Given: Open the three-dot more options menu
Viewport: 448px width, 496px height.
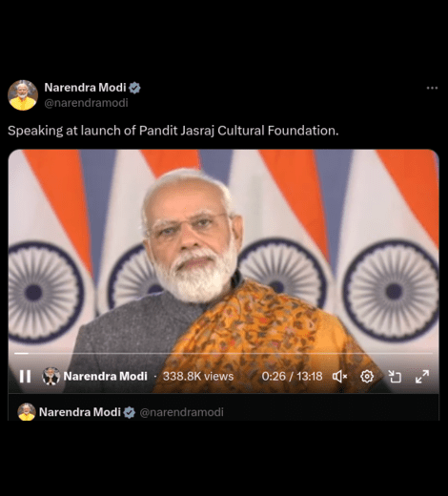Looking at the screenshot, I should pyautogui.click(x=432, y=88).
